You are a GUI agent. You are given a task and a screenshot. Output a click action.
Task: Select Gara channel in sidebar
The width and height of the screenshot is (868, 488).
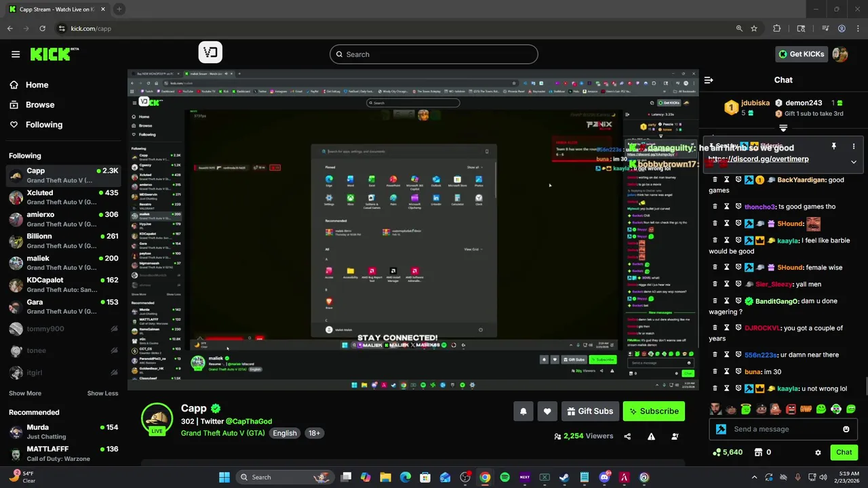pyautogui.click(x=64, y=306)
